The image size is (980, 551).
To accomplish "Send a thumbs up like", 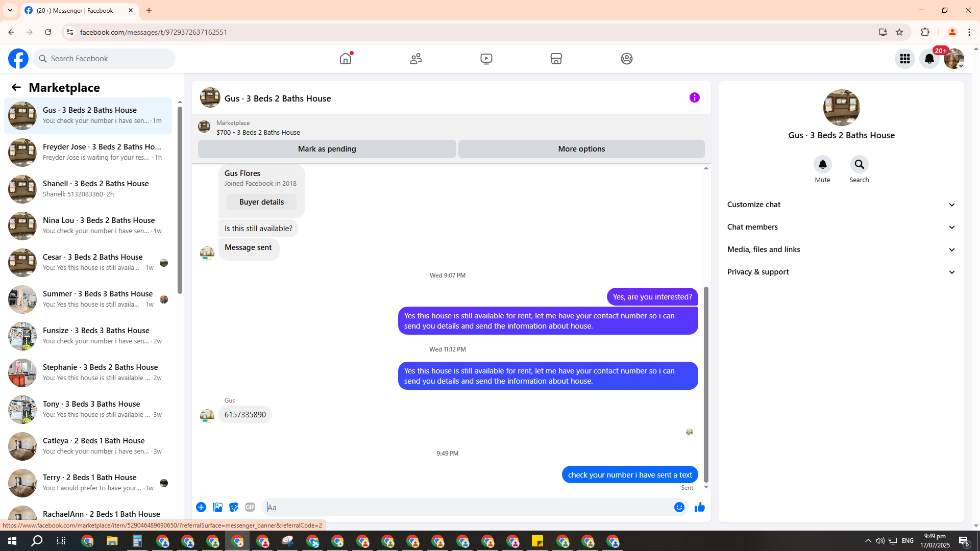I will (x=700, y=507).
